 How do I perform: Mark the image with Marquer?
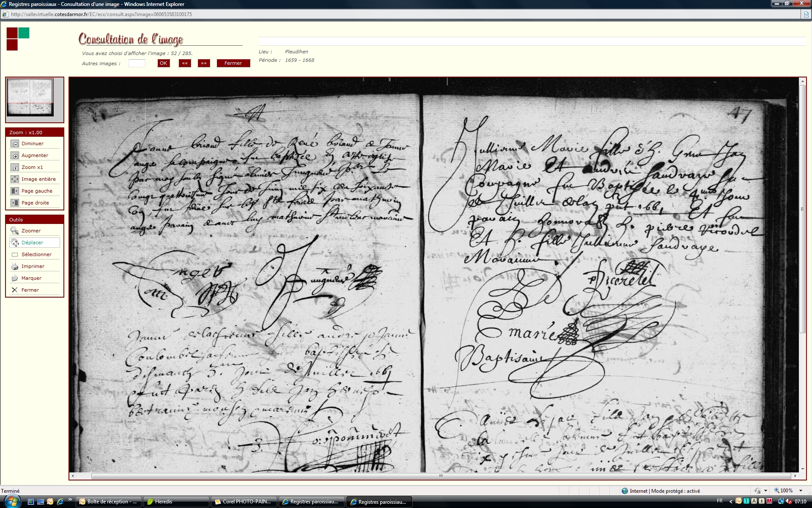click(x=15, y=279)
